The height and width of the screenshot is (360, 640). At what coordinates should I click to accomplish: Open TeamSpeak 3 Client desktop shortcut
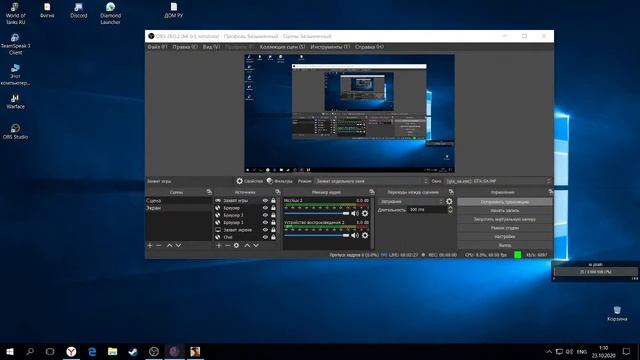tap(15, 44)
